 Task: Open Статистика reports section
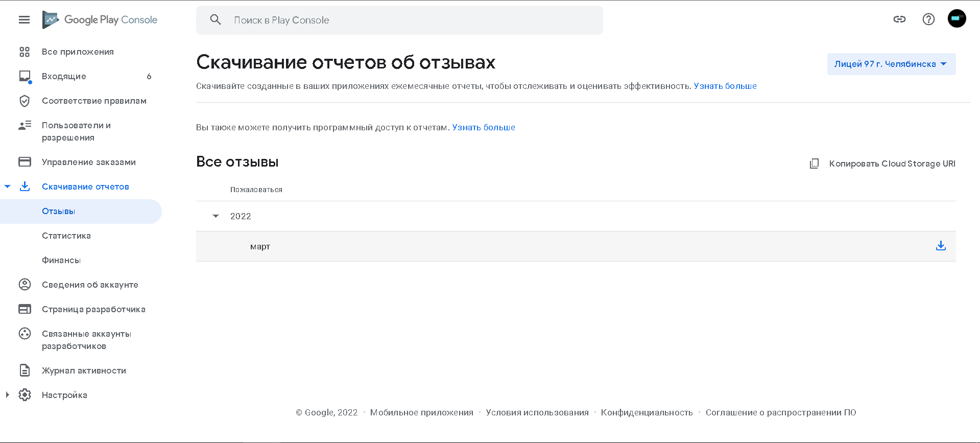coord(66,236)
